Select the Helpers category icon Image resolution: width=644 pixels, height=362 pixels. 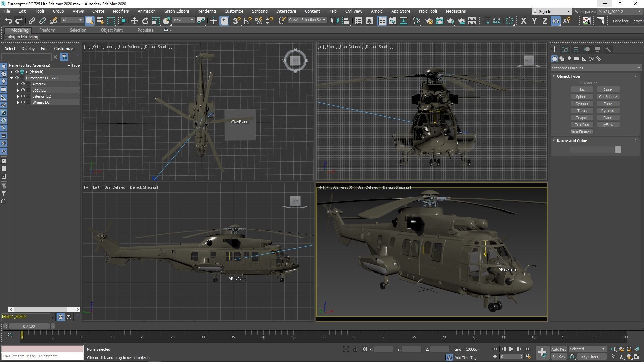tap(584, 59)
